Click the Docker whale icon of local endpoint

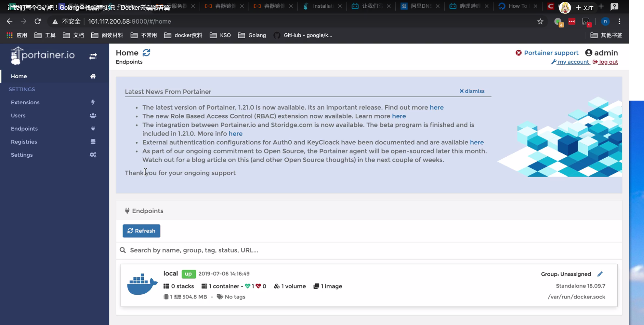coord(142,284)
